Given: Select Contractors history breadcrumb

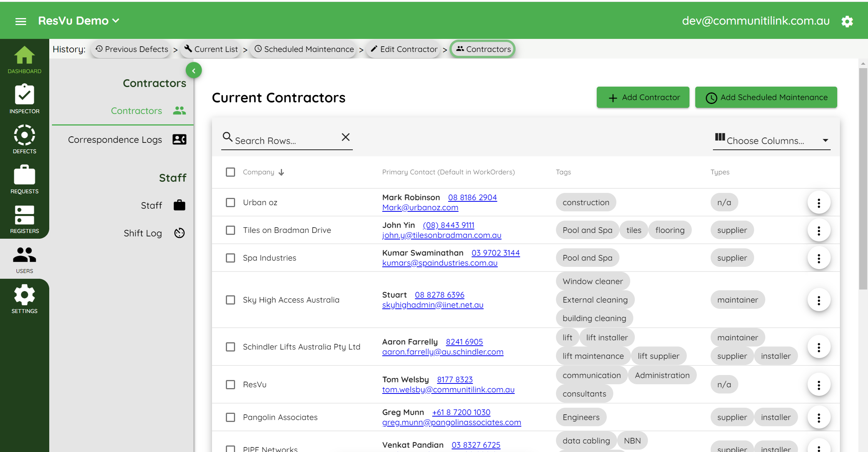Looking at the screenshot, I should 483,49.
